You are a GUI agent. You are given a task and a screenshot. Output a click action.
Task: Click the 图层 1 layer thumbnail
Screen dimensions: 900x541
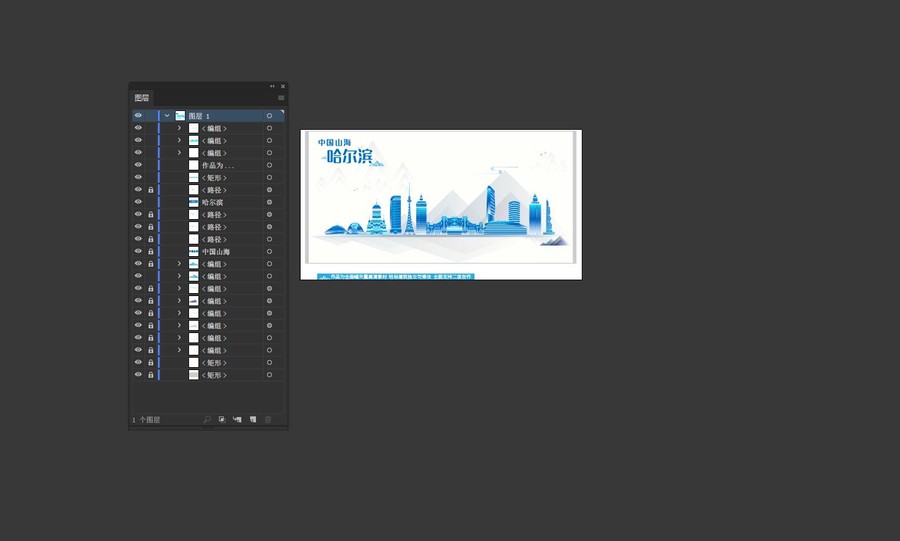[x=180, y=116]
